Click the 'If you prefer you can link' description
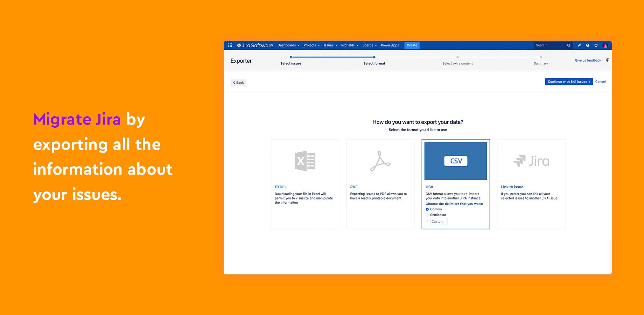Viewport: 644px width, 315px height. tap(530, 196)
